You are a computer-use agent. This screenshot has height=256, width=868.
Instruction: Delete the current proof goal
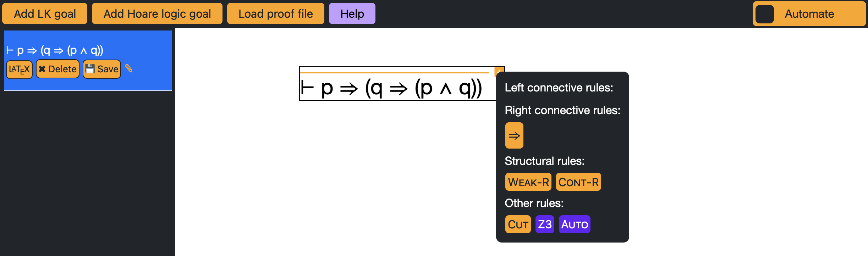(57, 69)
